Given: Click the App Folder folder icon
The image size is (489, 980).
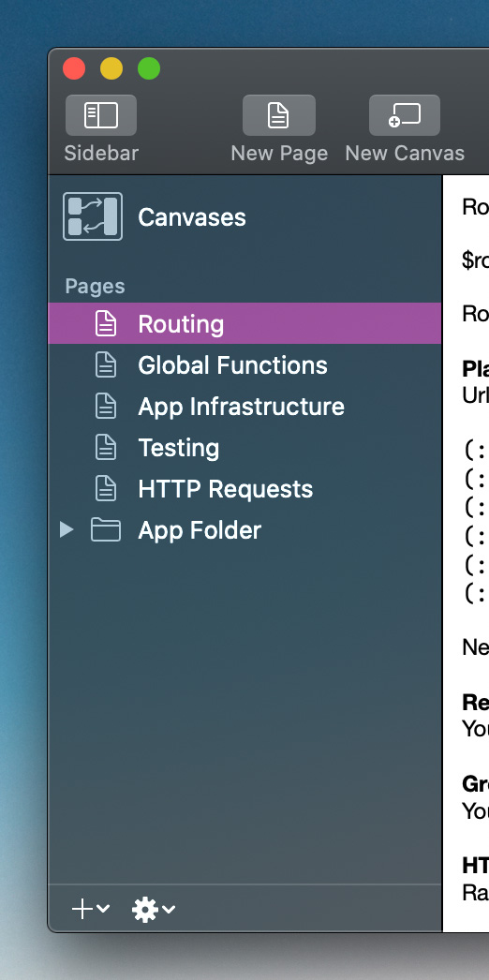Looking at the screenshot, I should tap(106, 530).
